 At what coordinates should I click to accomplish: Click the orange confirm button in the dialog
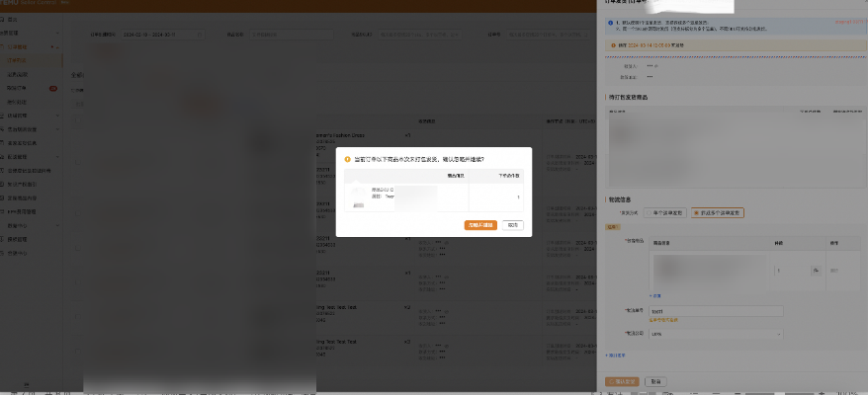(x=479, y=225)
